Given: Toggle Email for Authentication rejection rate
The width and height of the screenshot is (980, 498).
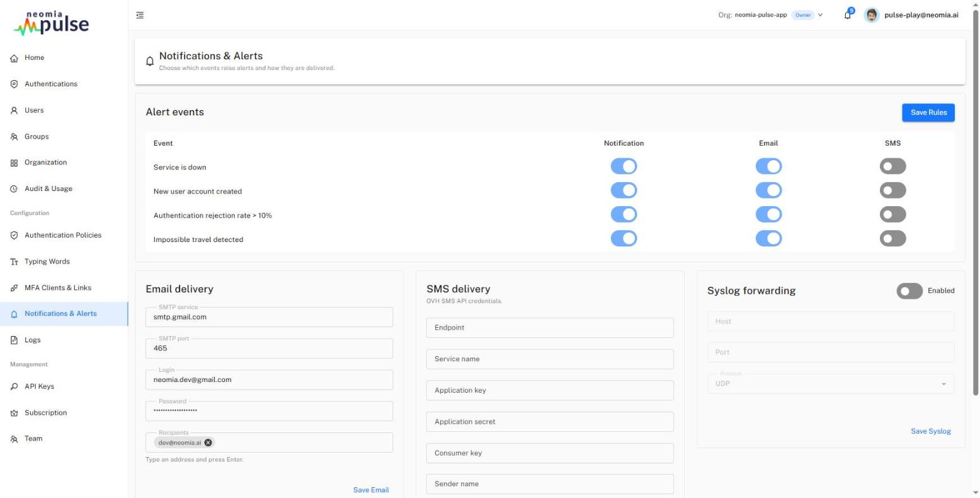Looking at the screenshot, I should click(768, 214).
